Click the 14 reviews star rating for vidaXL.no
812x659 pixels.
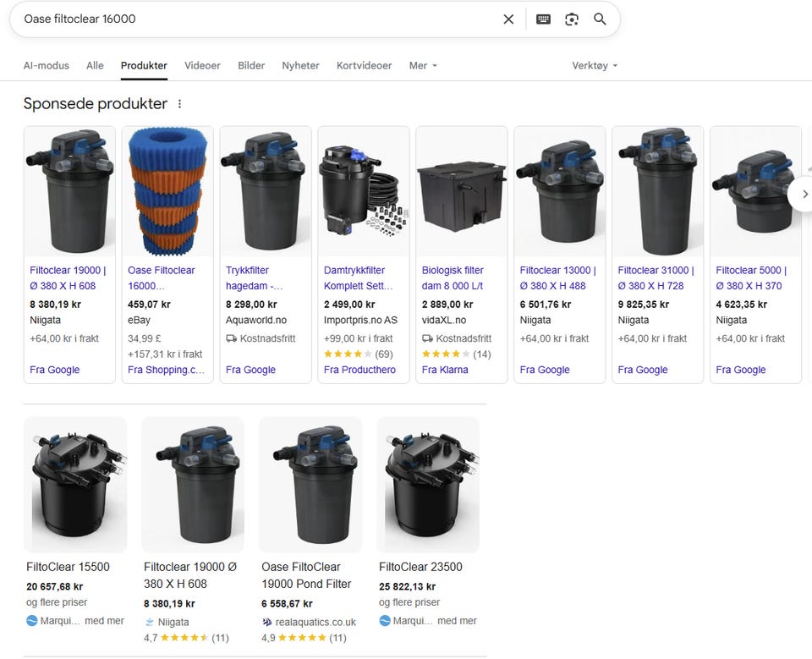(x=456, y=354)
